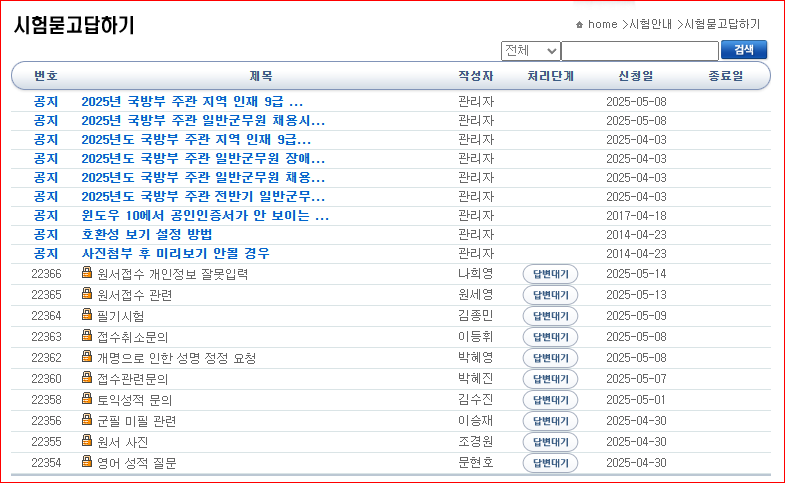The height and width of the screenshot is (483, 785).
Task: Open notice 2025년도 일반군무원 장애...
Action: 203,159
